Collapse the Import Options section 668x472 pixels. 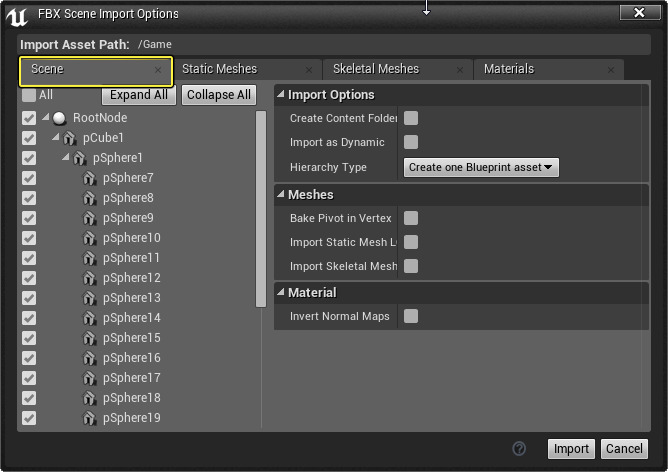point(281,95)
